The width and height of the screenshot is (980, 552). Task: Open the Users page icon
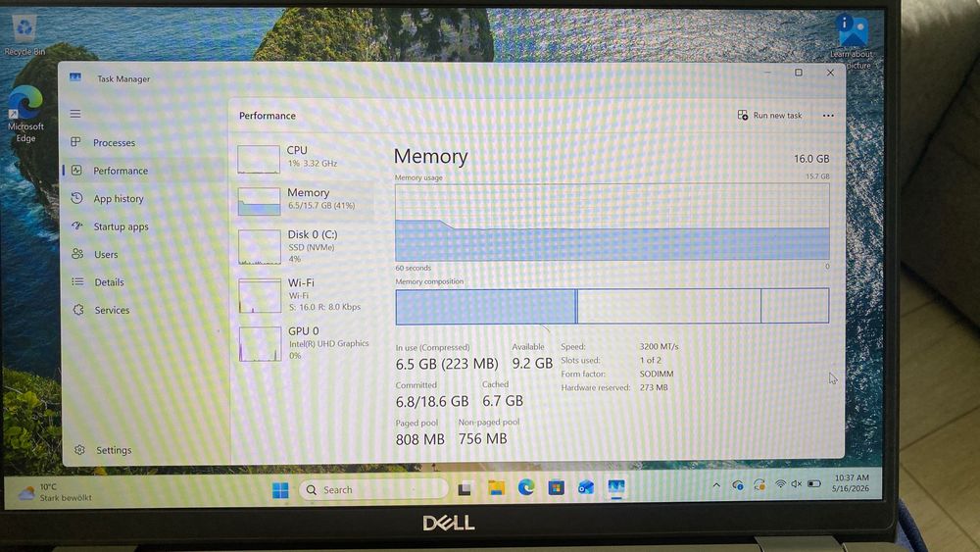[x=77, y=254]
